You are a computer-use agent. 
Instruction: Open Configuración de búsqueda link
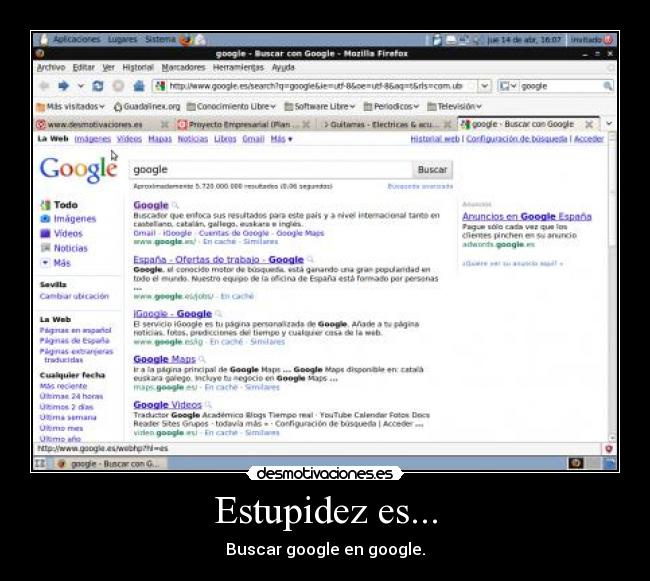click(x=517, y=139)
